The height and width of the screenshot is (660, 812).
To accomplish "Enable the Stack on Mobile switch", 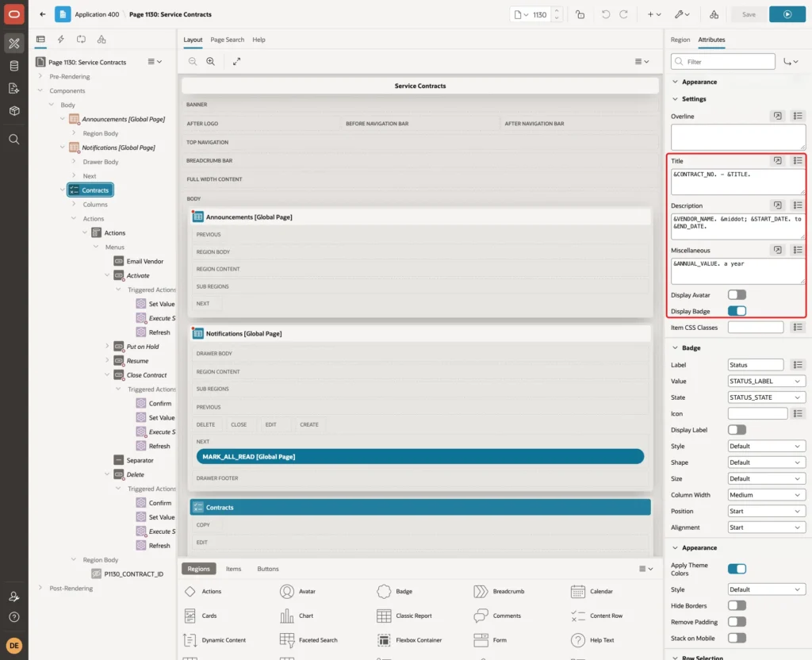I will tap(737, 638).
